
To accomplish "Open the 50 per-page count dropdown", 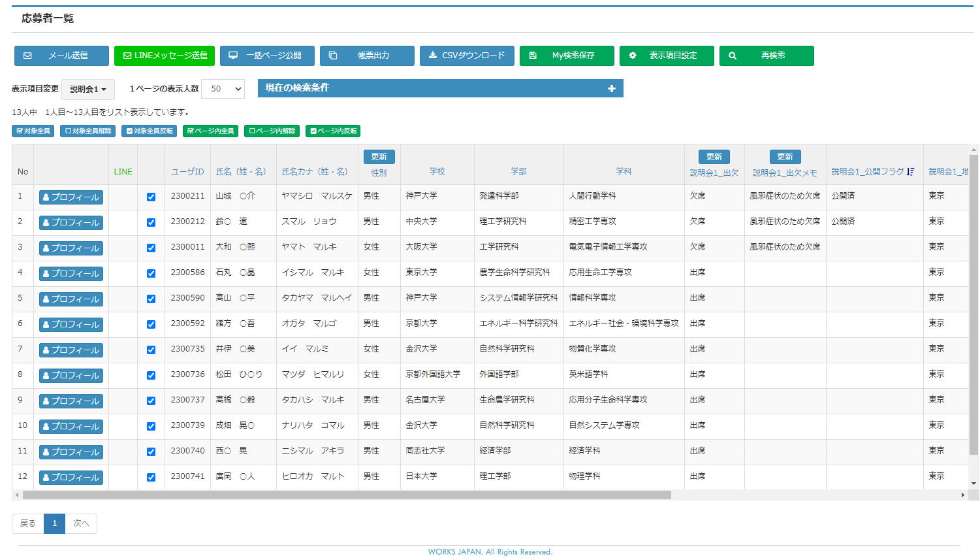I will [223, 89].
